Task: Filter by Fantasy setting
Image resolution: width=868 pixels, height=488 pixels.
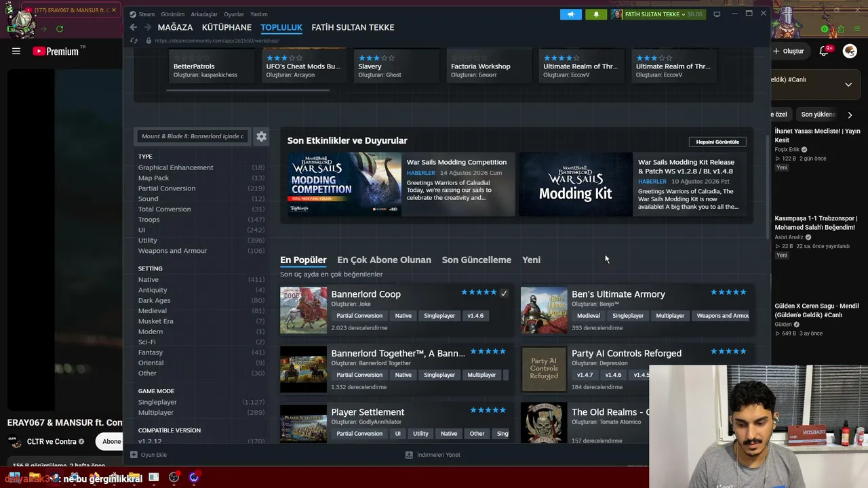Action: 151,352
